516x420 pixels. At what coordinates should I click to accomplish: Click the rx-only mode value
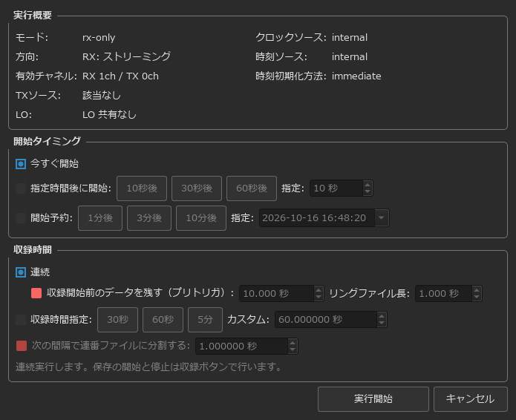point(99,38)
